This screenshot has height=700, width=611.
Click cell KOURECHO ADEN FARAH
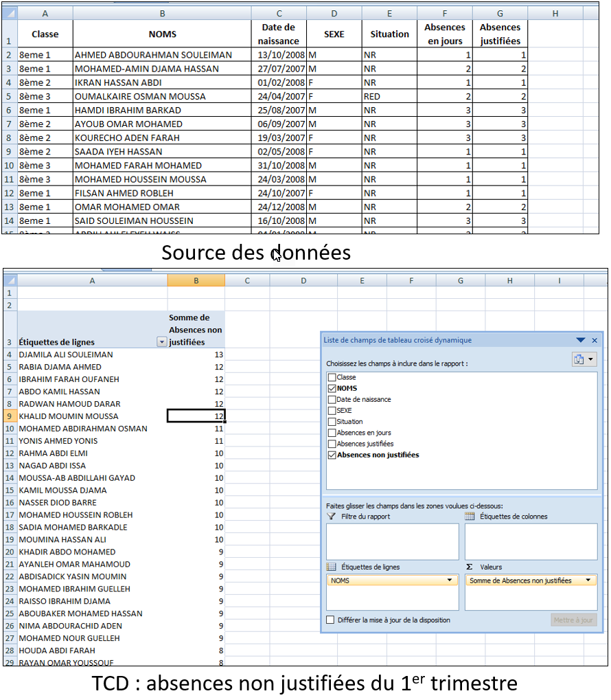[x=162, y=138]
